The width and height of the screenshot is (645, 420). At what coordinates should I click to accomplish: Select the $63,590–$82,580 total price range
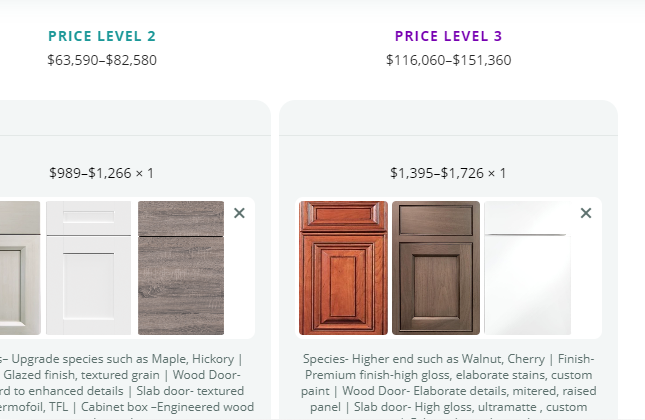(102, 60)
